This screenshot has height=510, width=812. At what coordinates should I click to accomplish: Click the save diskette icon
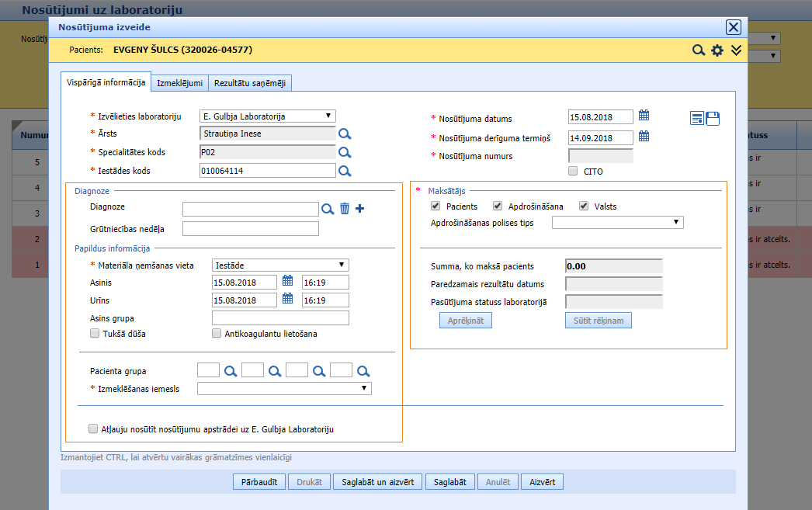(713, 118)
